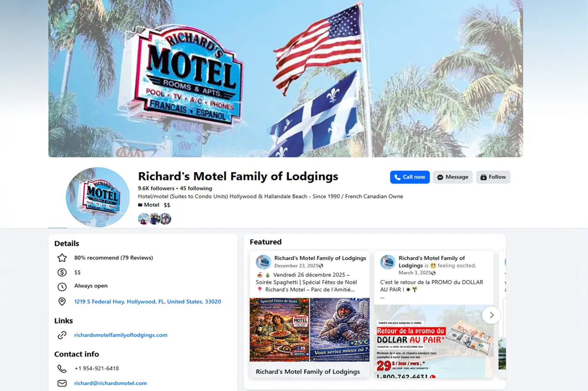588x391 pixels.
Task: Visit richardsmotelfamilyoflodgings.com link
Action: (121, 335)
